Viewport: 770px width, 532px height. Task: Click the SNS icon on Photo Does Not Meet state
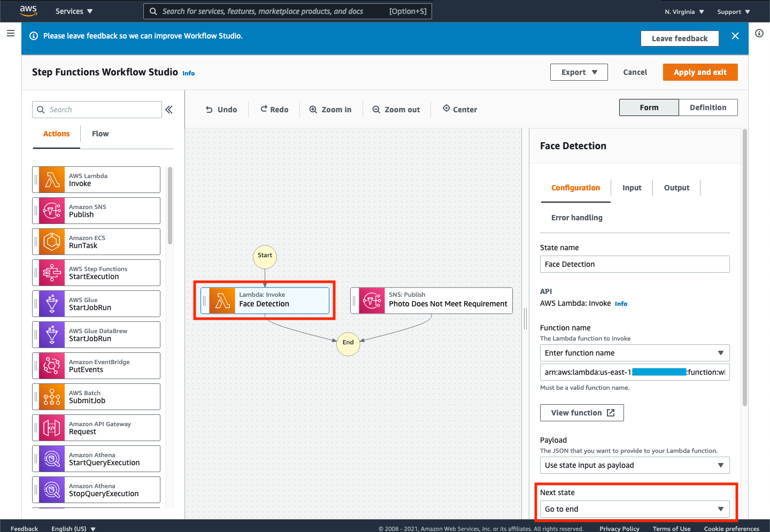pos(372,300)
